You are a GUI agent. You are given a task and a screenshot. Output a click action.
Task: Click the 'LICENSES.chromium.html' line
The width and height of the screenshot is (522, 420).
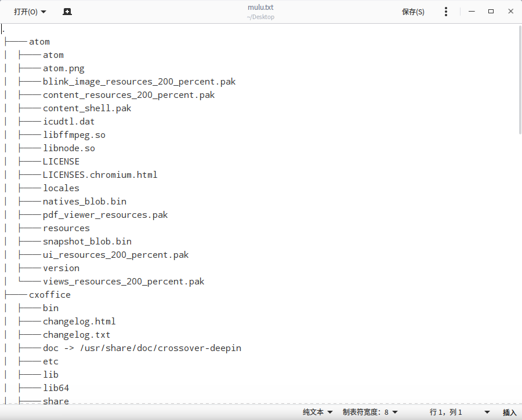click(100, 175)
